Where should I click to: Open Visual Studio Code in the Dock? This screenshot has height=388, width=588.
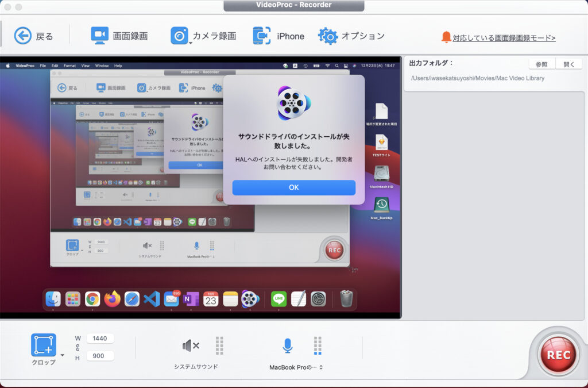click(x=152, y=299)
